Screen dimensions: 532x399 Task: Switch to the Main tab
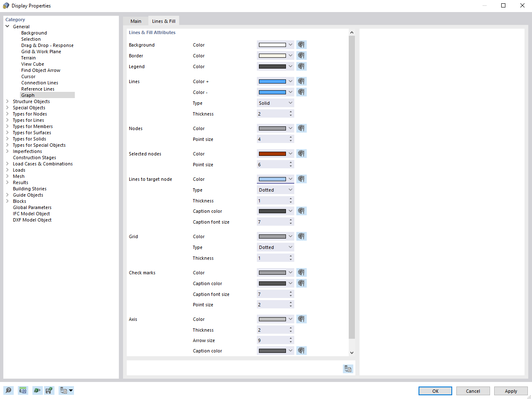136,21
